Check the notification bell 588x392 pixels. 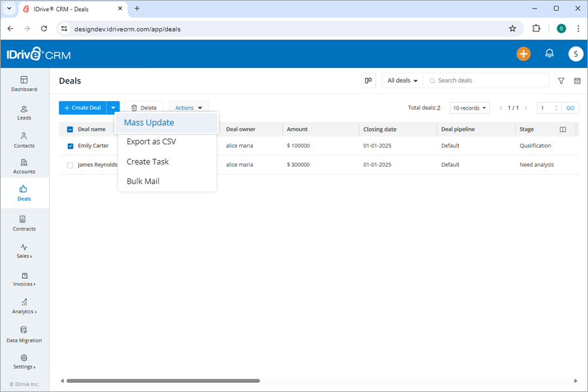click(x=549, y=54)
